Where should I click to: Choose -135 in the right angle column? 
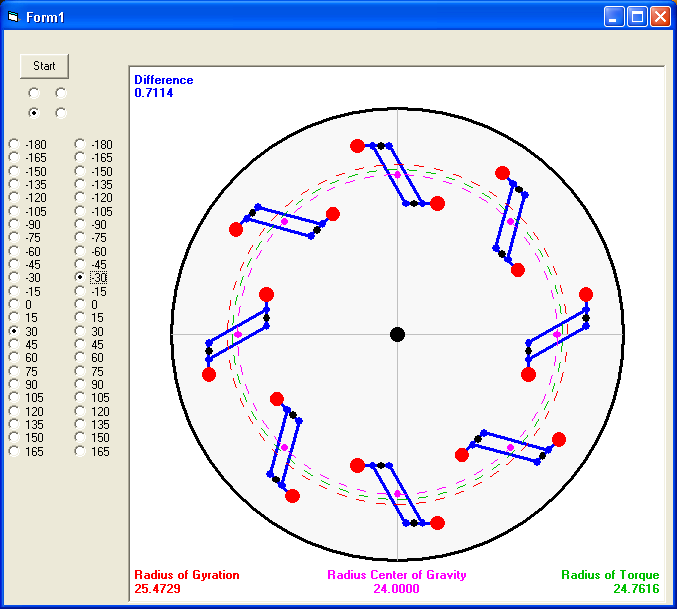(94, 185)
